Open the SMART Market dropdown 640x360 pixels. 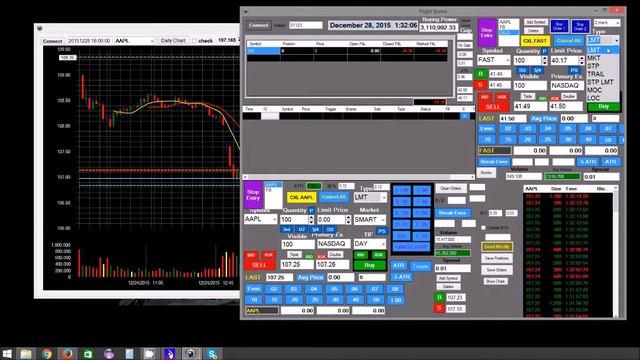(x=383, y=220)
